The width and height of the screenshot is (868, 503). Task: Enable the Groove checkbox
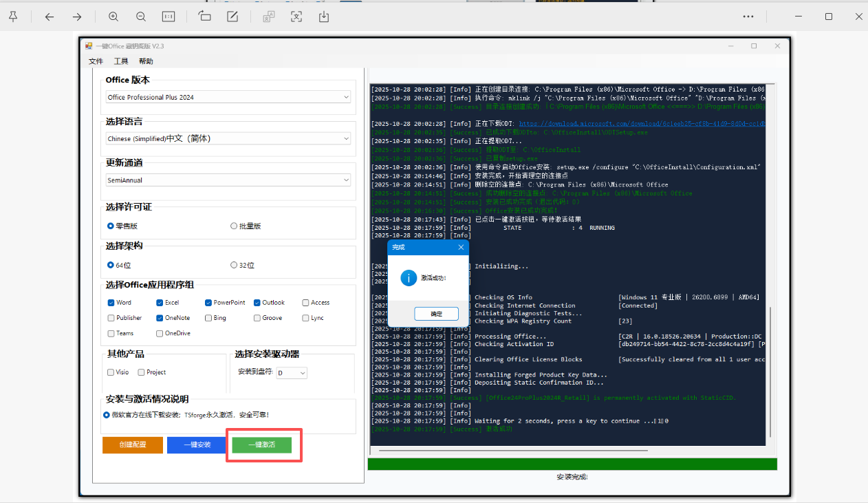(257, 318)
